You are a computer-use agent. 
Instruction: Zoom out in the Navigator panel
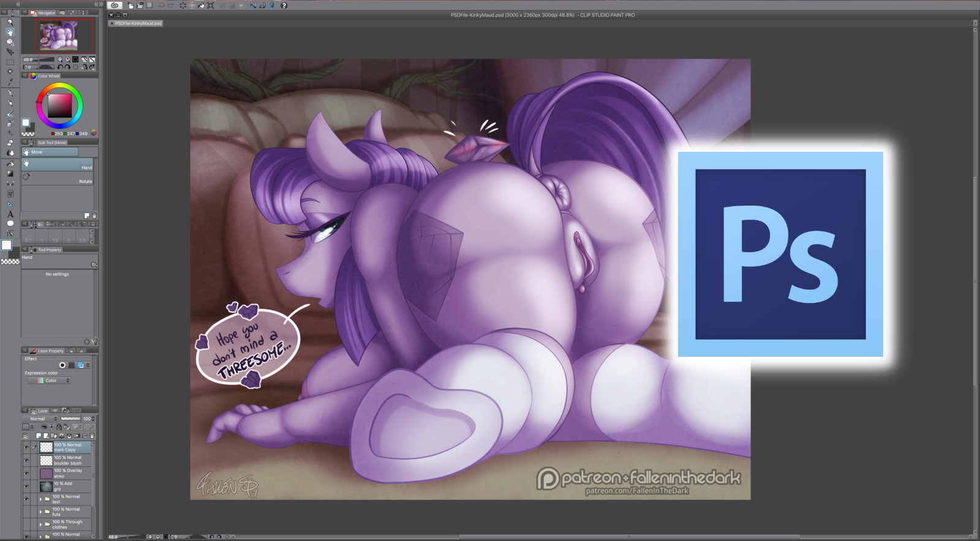pos(60,60)
